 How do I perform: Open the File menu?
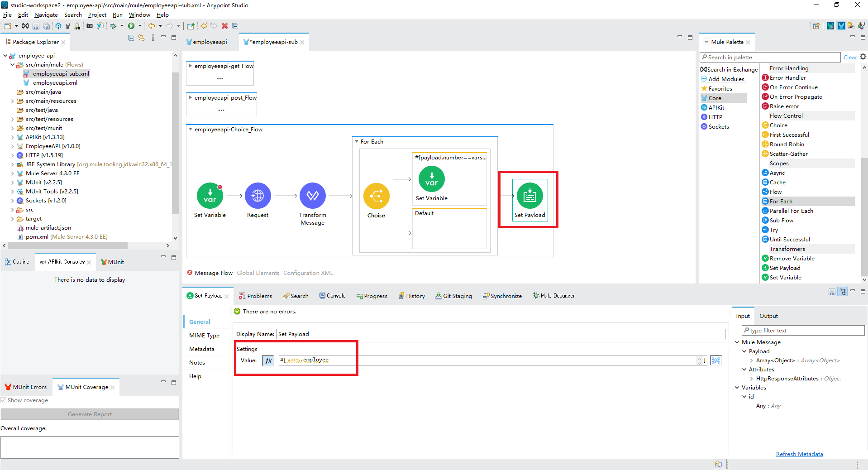click(7, 15)
